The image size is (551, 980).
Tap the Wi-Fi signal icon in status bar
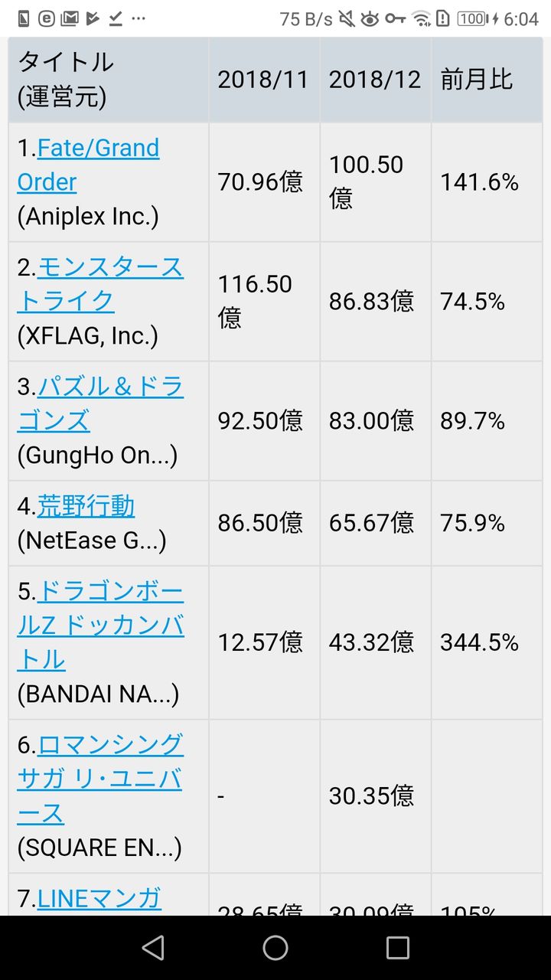click(x=420, y=18)
